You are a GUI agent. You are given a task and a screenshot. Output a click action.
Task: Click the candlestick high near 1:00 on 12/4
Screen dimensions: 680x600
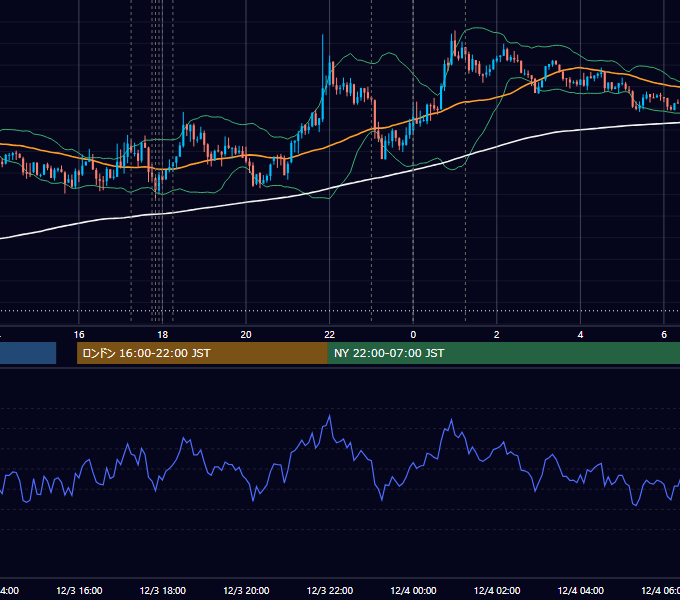pos(454,43)
